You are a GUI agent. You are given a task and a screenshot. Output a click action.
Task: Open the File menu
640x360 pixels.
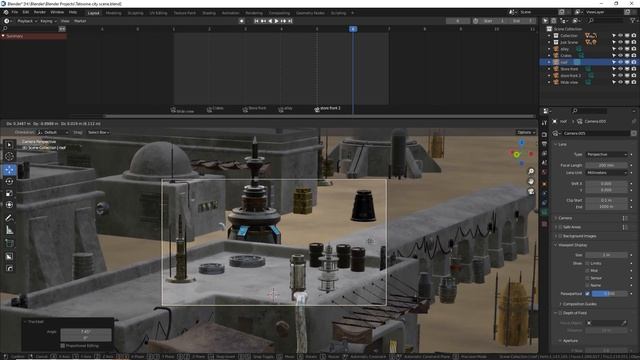pyautogui.click(x=15, y=12)
